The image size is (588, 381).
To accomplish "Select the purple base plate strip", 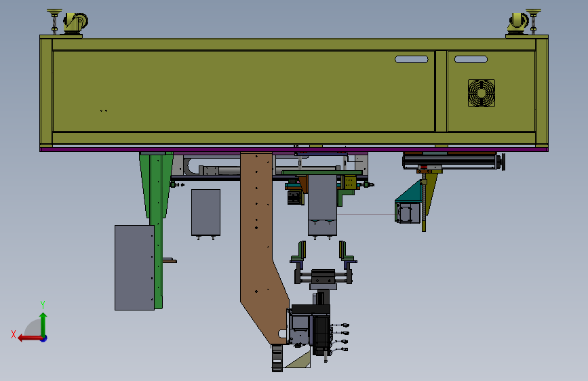I will (294, 150).
